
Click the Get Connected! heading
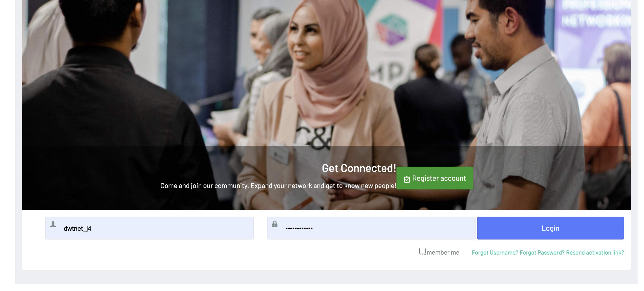pos(359,168)
